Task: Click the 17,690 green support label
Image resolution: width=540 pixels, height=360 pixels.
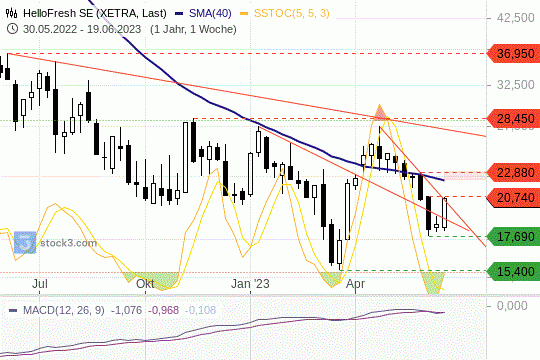Action: click(x=513, y=237)
